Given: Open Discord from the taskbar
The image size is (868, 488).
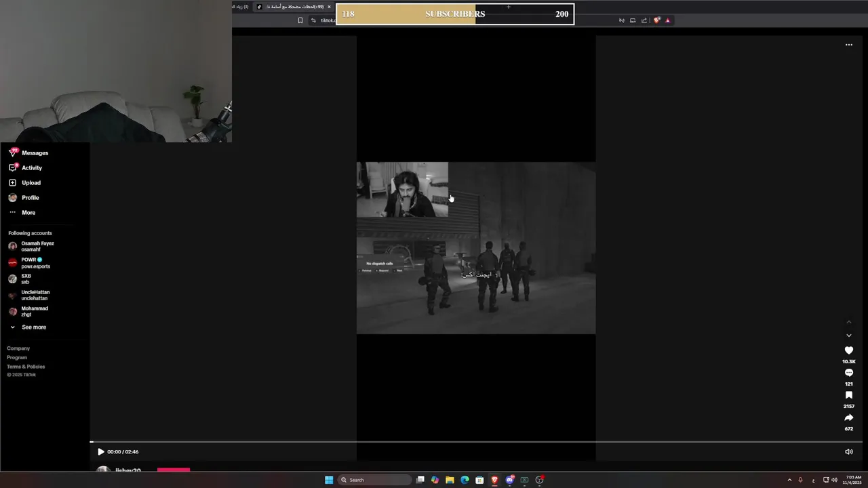Looking at the screenshot, I should 510,480.
